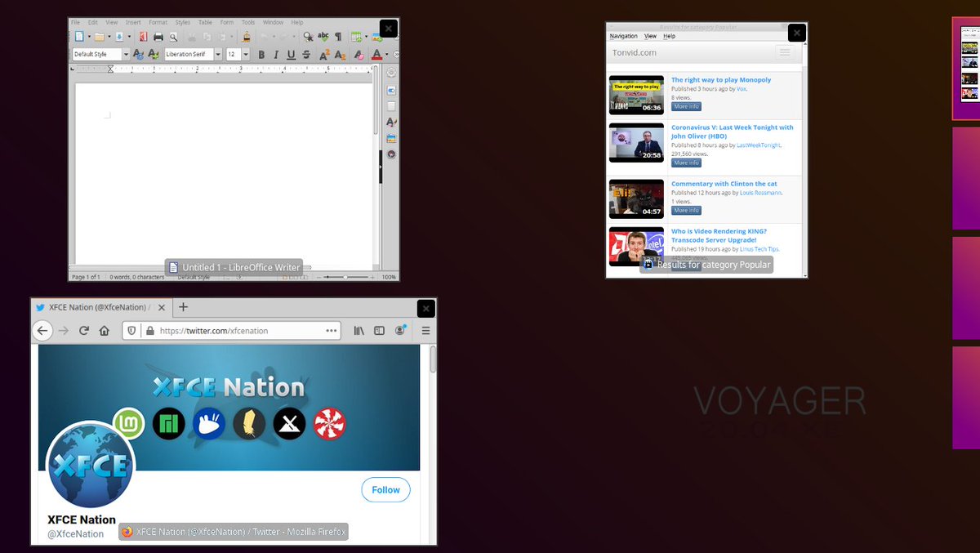Viewport: 980px width, 553px height.
Task: Toggle Subscript in Writer toolbar
Action: [340, 55]
